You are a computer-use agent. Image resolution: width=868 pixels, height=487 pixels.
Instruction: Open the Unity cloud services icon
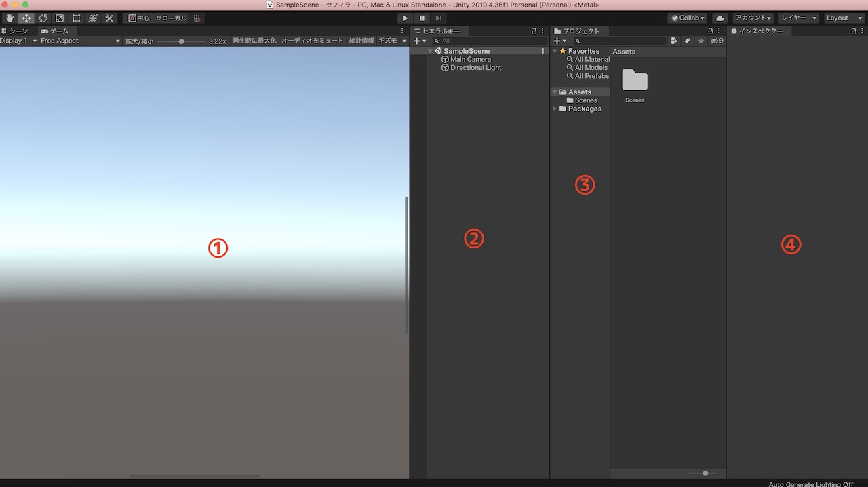click(x=719, y=18)
